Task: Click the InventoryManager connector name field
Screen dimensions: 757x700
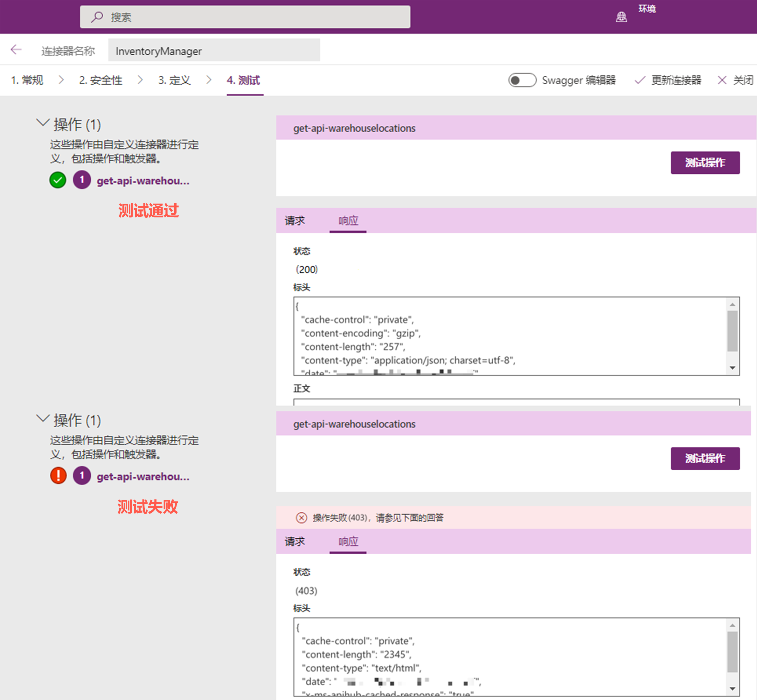Action: [214, 50]
